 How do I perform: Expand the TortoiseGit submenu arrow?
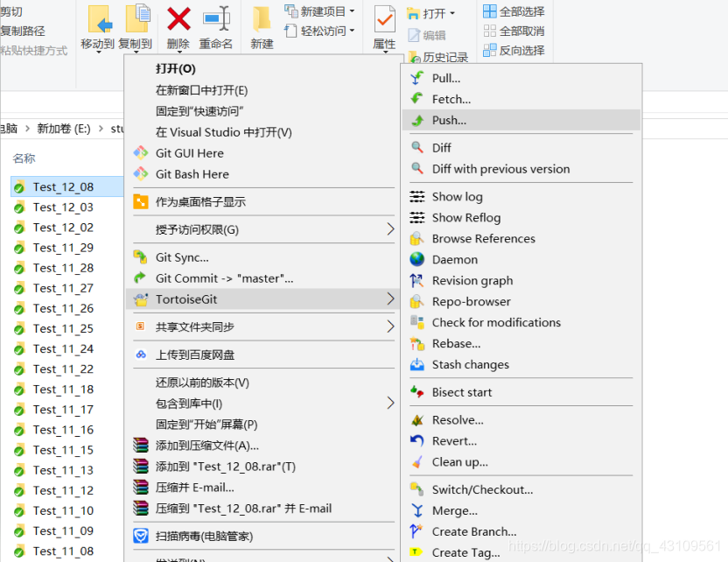[390, 299]
